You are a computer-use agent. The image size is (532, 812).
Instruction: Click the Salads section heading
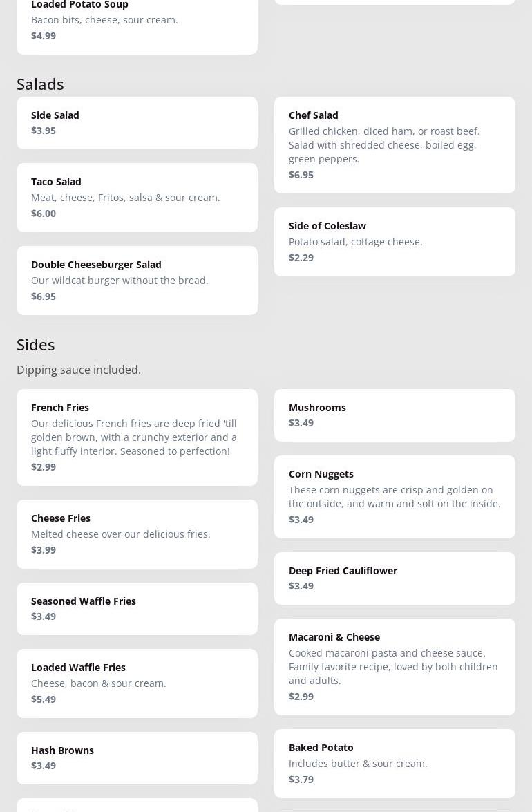coord(40,84)
